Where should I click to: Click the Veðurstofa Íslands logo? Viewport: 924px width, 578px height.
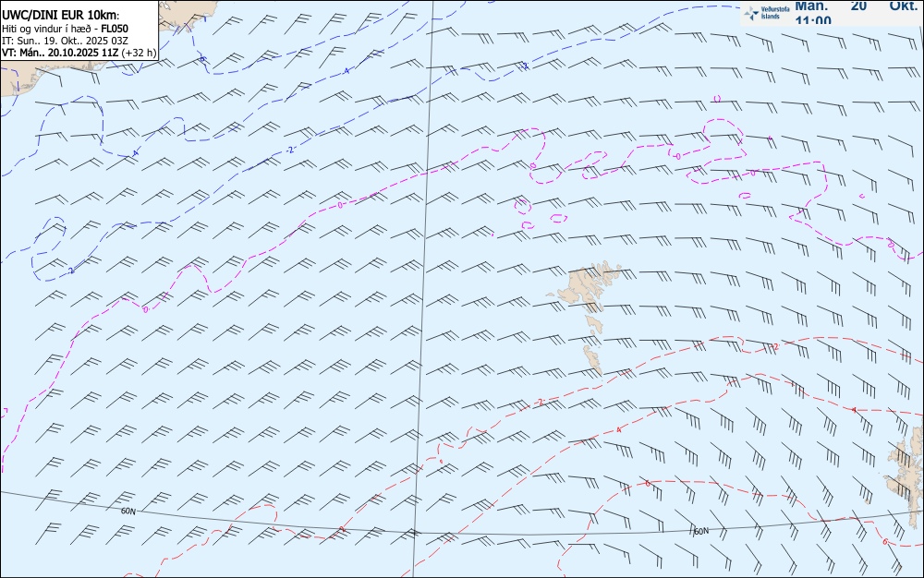(x=766, y=13)
